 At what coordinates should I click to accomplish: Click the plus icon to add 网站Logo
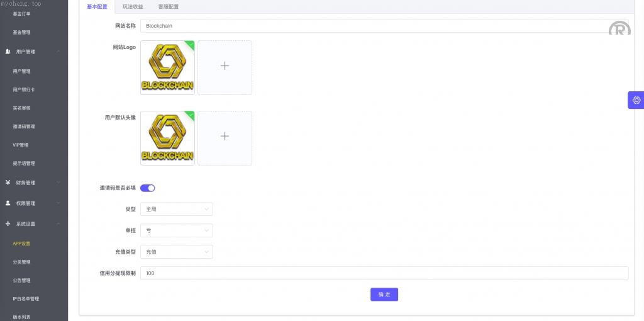tap(225, 67)
